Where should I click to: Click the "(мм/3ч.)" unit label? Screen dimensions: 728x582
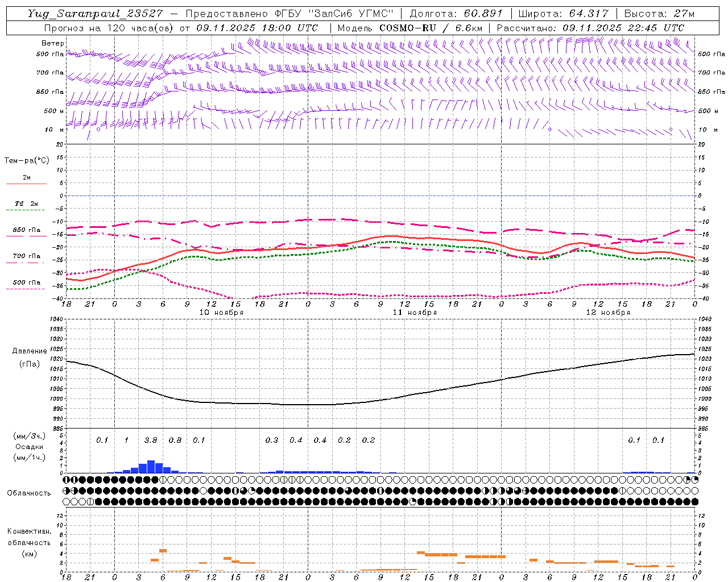29,436
